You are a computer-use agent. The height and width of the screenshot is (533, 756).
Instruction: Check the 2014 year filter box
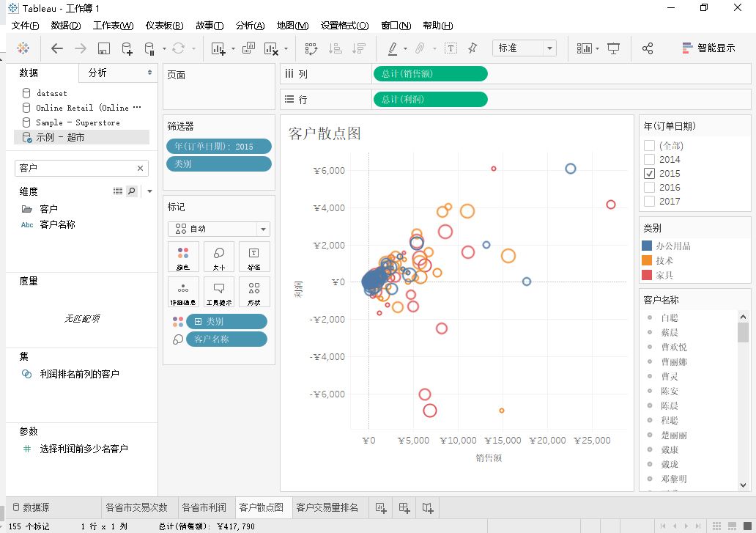[650, 159]
